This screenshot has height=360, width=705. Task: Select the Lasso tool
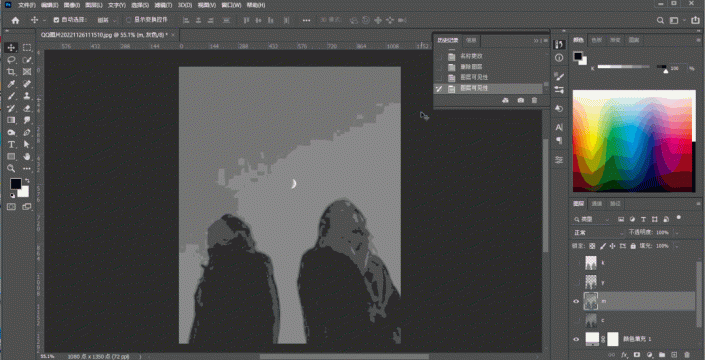[x=11, y=60]
